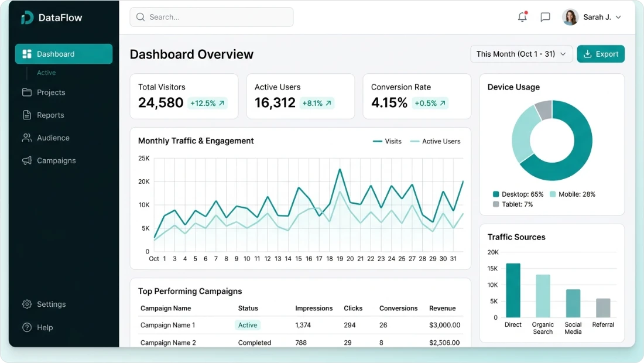Click the Audience people icon

27,138
